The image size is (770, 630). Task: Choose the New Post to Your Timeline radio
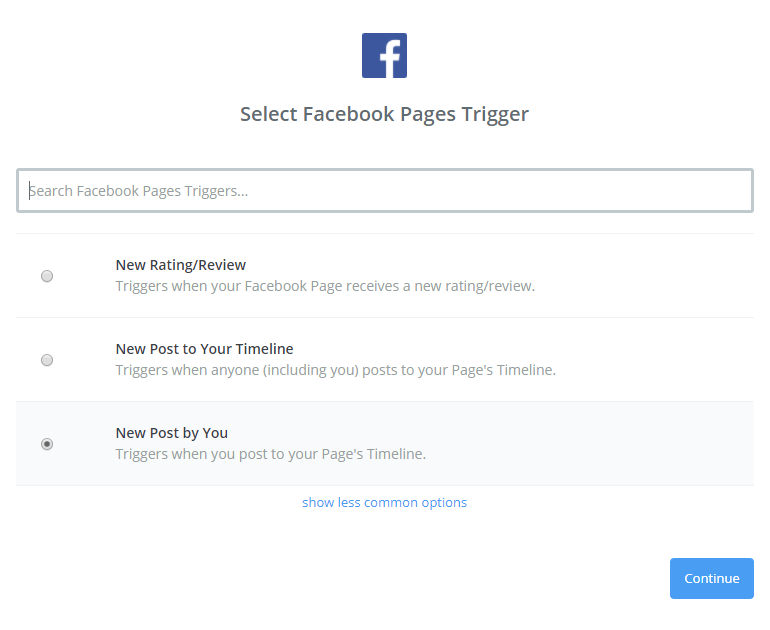pos(47,360)
